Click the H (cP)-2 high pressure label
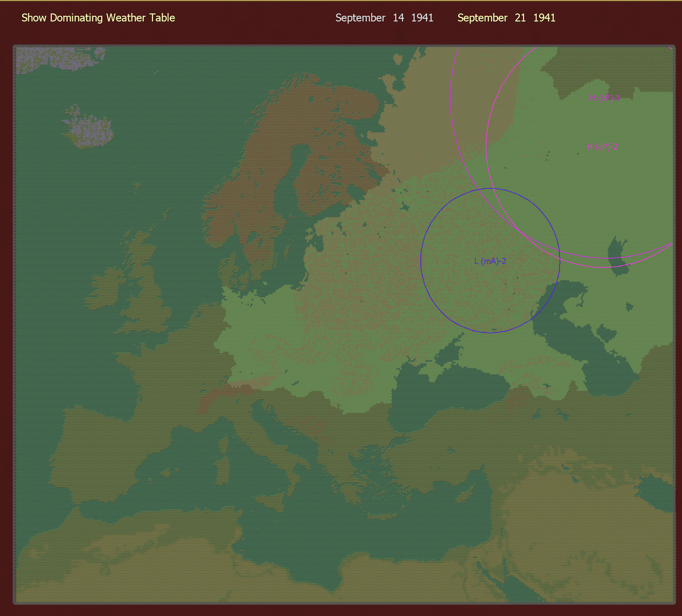This screenshot has height=616, width=682. [602, 146]
